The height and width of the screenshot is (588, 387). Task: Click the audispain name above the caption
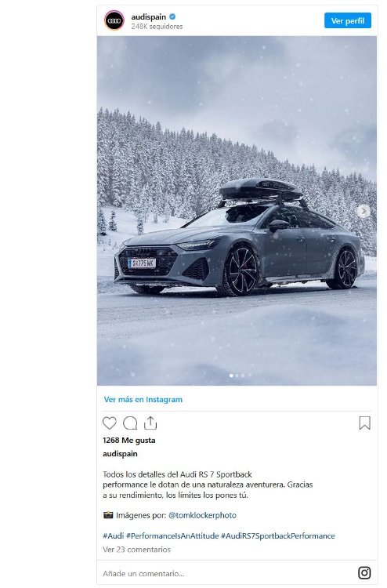120,454
